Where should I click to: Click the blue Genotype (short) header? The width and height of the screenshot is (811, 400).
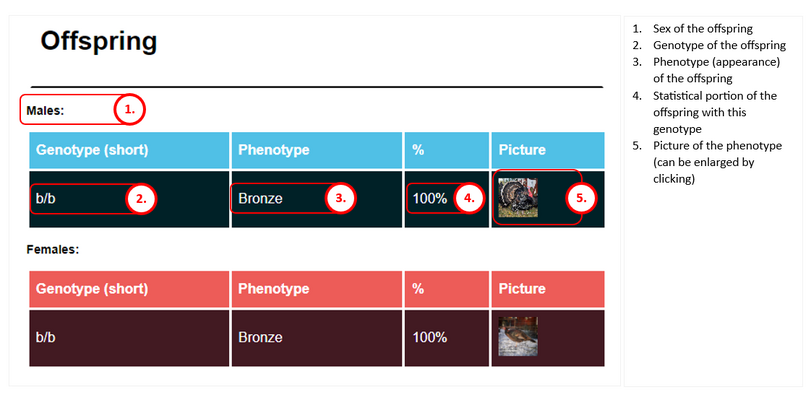tap(129, 150)
